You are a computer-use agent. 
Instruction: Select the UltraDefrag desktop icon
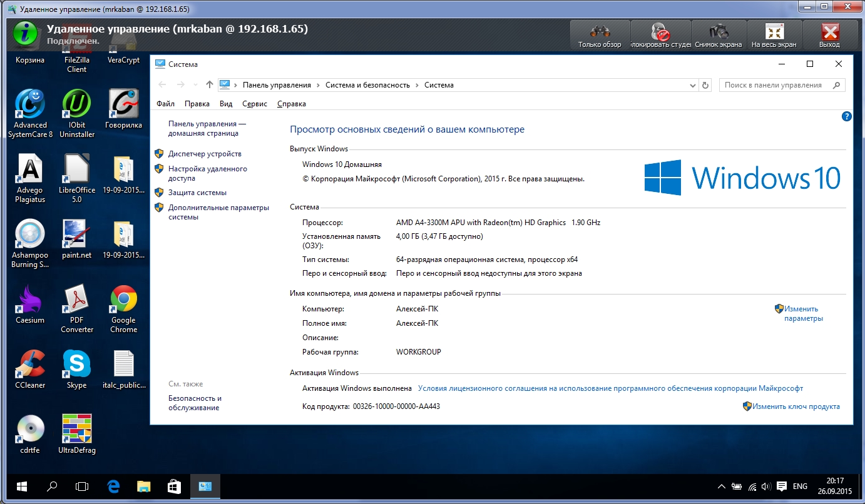pyautogui.click(x=77, y=434)
